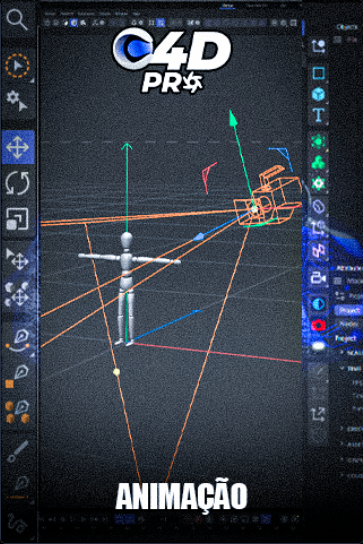The image size is (363, 544).
Task: Activate the Move tool
Action: (x=18, y=147)
